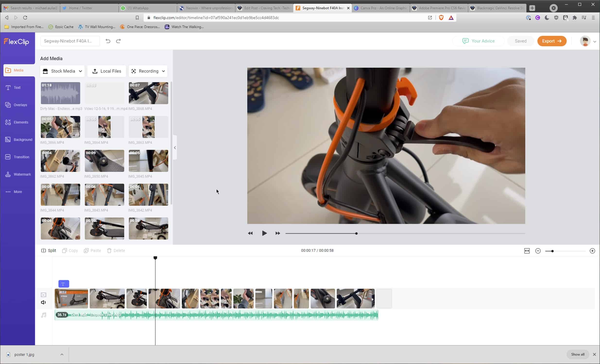
Task: Open a new browser tab
Action: click(532, 8)
